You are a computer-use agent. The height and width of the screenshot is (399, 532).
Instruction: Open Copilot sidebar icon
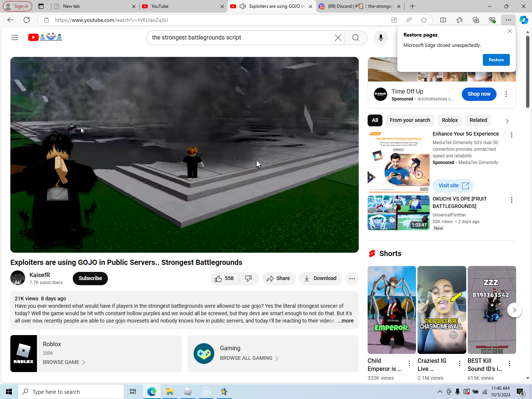pyautogui.click(x=524, y=20)
